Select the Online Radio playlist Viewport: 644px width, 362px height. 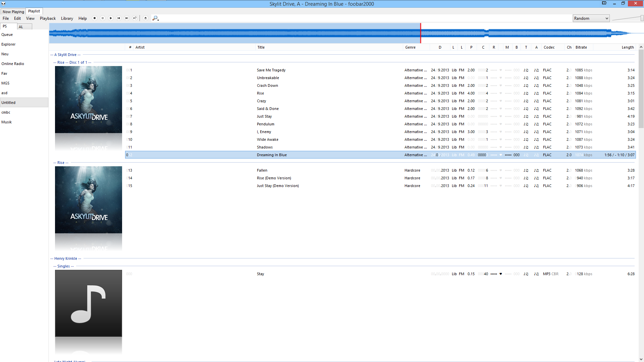(x=13, y=64)
